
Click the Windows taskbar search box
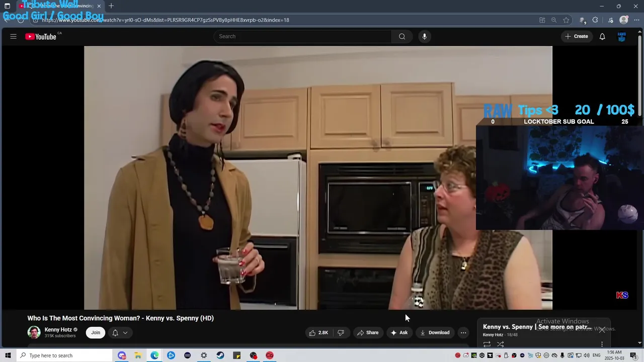pyautogui.click(x=64, y=355)
